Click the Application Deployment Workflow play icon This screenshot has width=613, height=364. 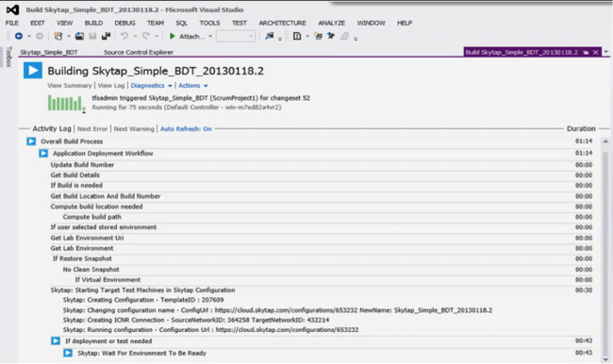[43, 154]
